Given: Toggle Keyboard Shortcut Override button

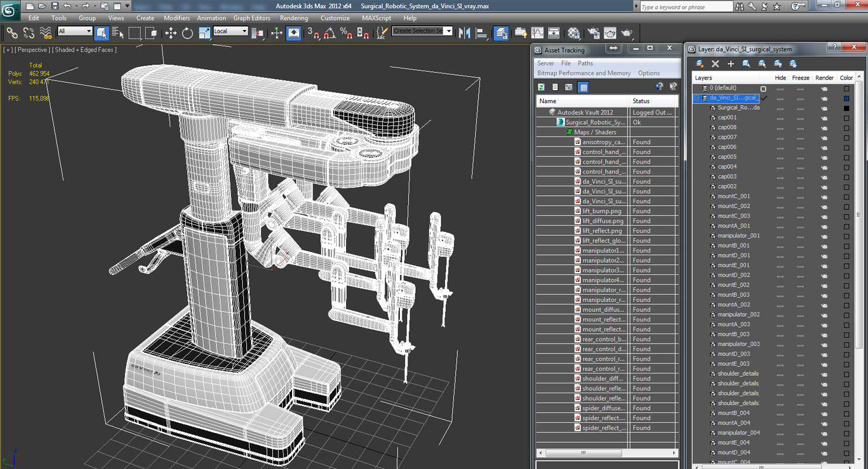Looking at the screenshot, I should (294, 33).
